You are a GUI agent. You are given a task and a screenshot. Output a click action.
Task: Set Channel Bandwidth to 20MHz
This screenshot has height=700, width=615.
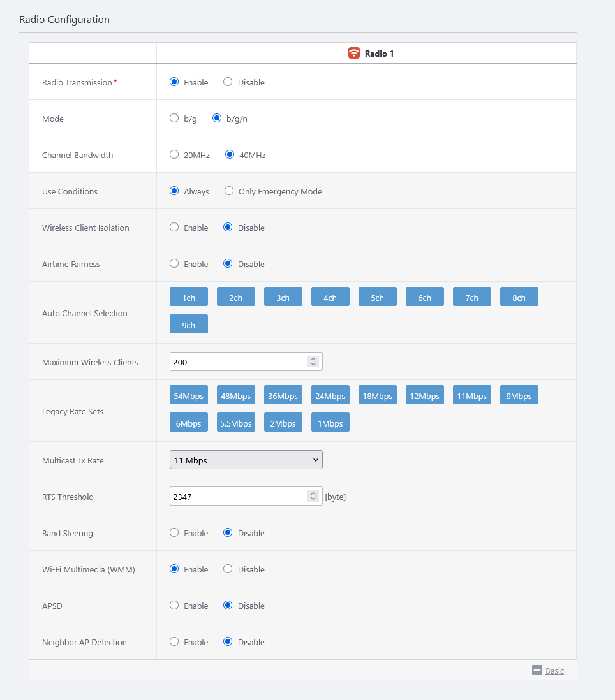pos(174,155)
